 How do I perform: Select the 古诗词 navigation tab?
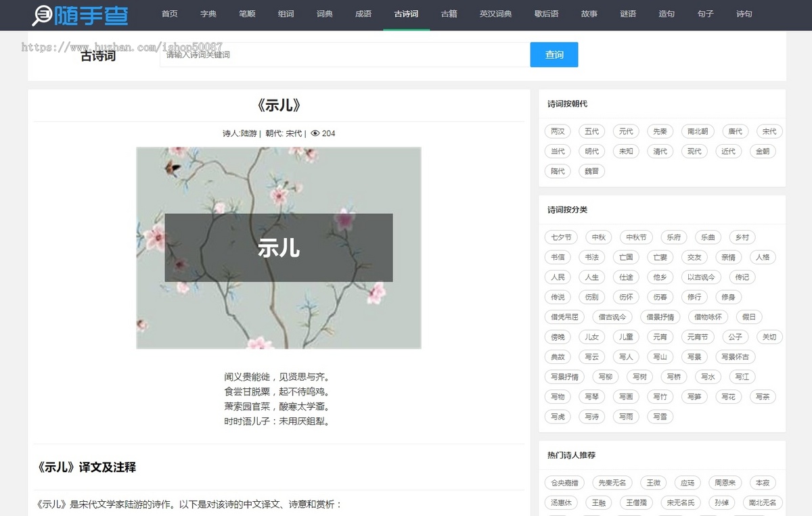click(x=406, y=14)
